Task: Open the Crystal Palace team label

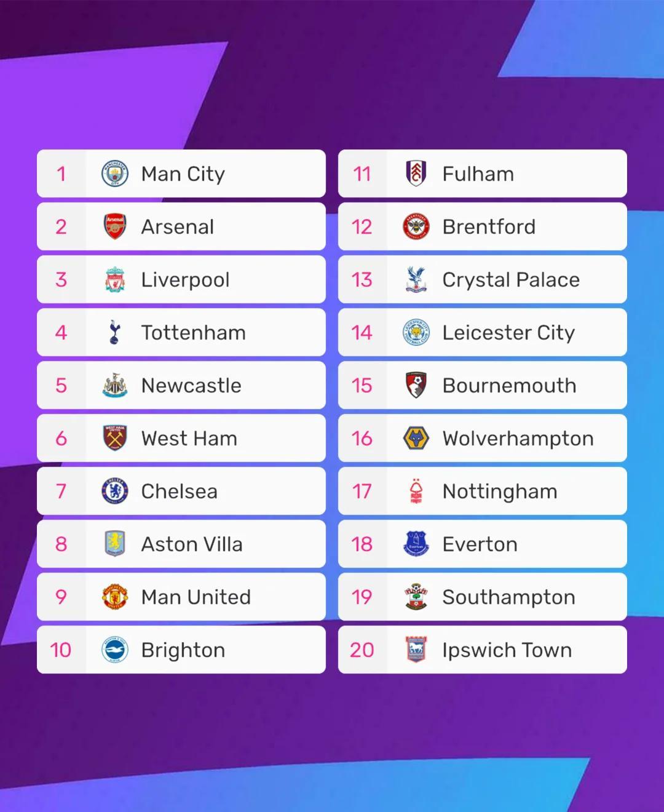Action: click(511, 280)
